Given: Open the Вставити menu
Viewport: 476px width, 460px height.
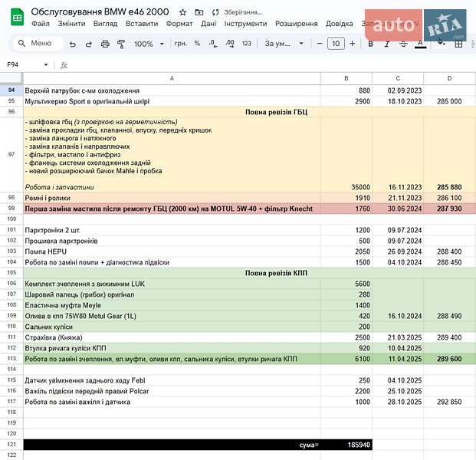Looking at the screenshot, I should pos(142,24).
